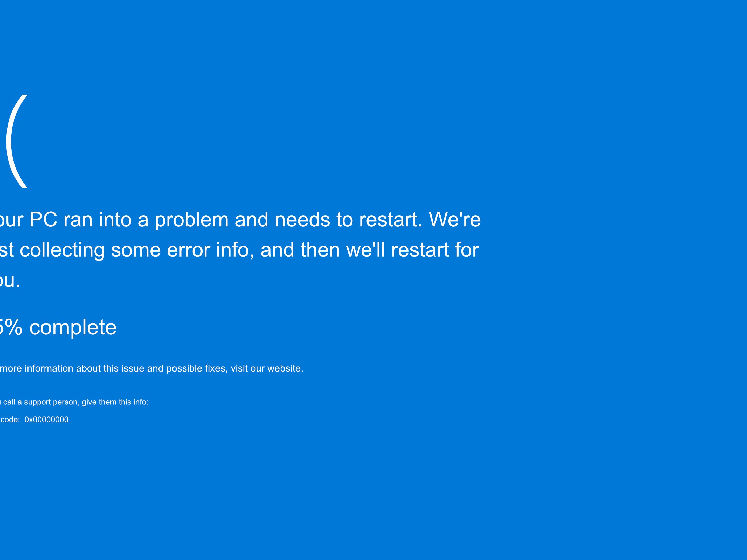Screen dimensions: 747x560
Task: Click "We're" at the end of first line
Action: pos(454,219)
